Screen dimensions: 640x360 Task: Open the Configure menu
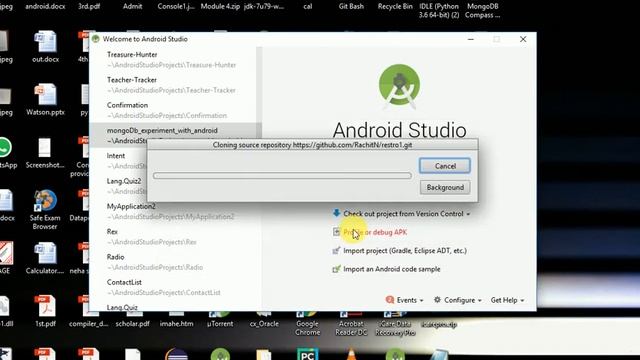pyautogui.click(x=463, y=300)
